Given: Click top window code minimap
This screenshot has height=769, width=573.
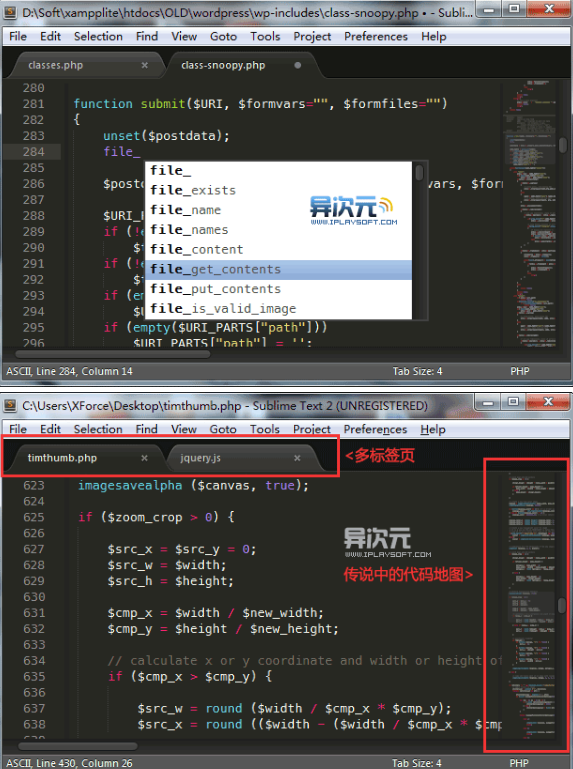Looking at the screenshot, I should click(530, 215).
